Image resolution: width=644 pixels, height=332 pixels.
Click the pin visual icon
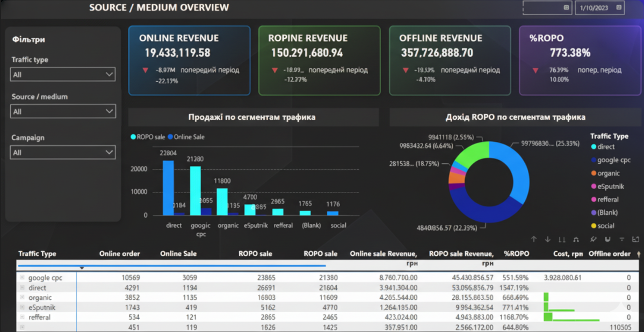[592, 239]
